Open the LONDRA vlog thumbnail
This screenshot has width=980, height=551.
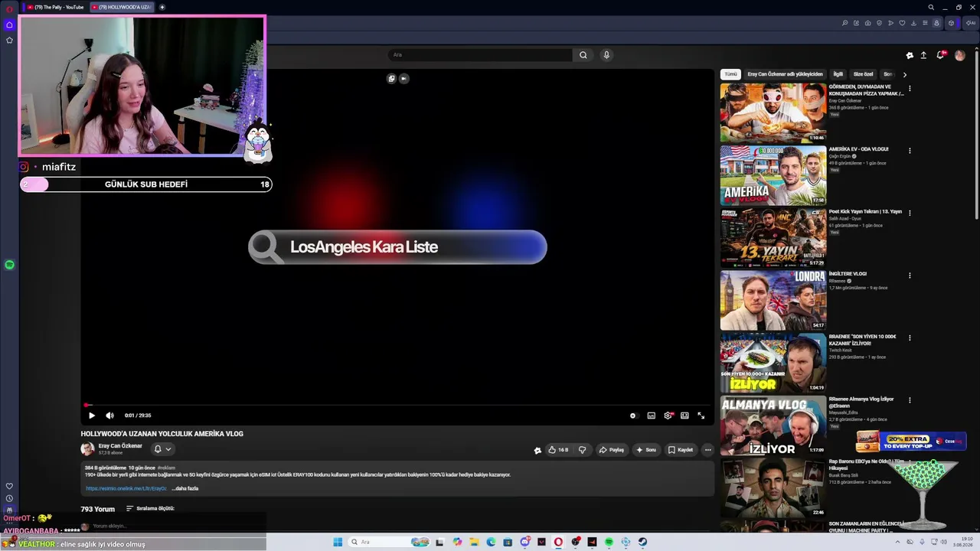coord(773,300)
